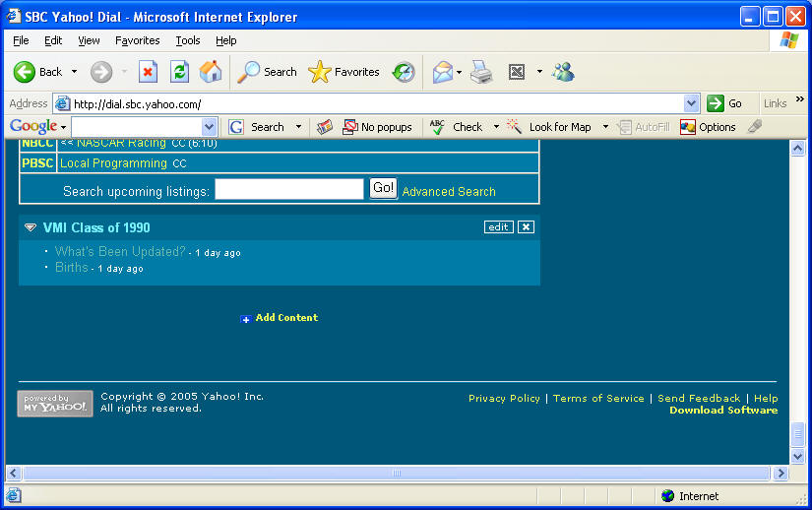812x510 pixels.
Task: Open the Edit menu
Action: pyautogui.click(x=53, y=40)
